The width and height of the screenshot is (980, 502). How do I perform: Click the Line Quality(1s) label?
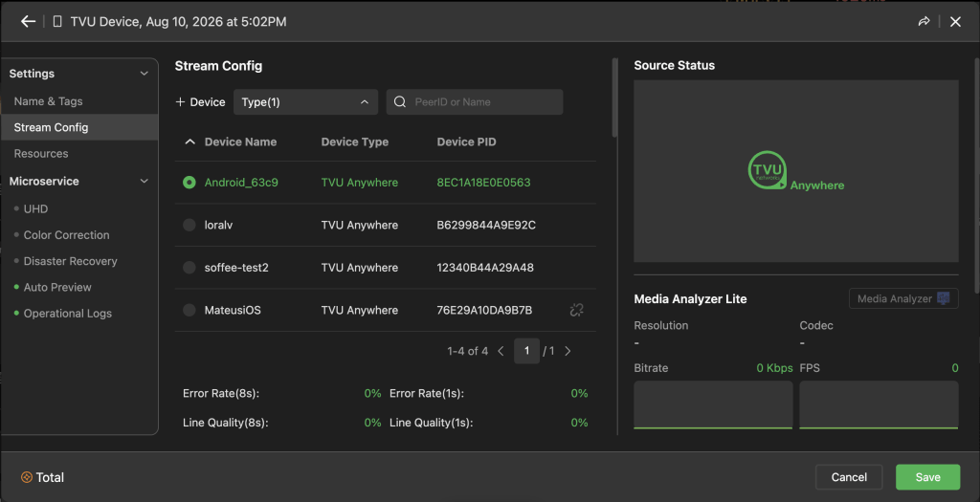click(x=432, y=423)
